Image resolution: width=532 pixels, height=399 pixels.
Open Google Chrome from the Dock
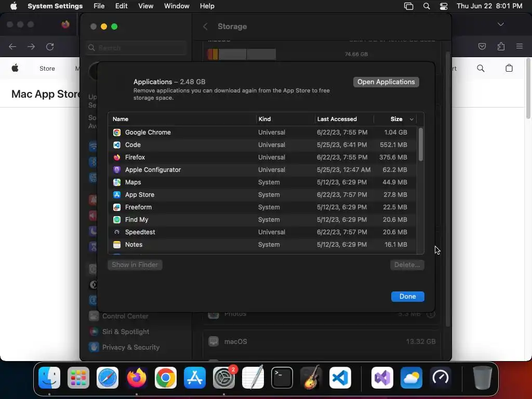[166, 378]
